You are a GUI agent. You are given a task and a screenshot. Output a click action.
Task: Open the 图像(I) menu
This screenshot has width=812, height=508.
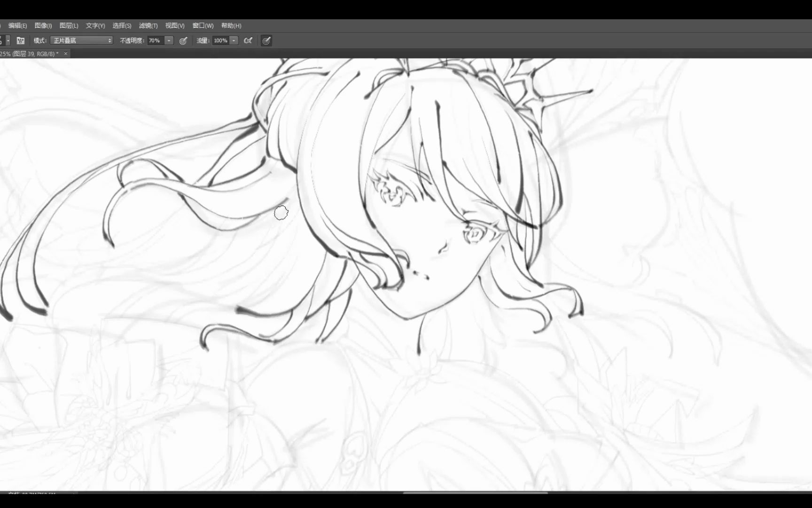pyautogui.click(x=43, y=26)
